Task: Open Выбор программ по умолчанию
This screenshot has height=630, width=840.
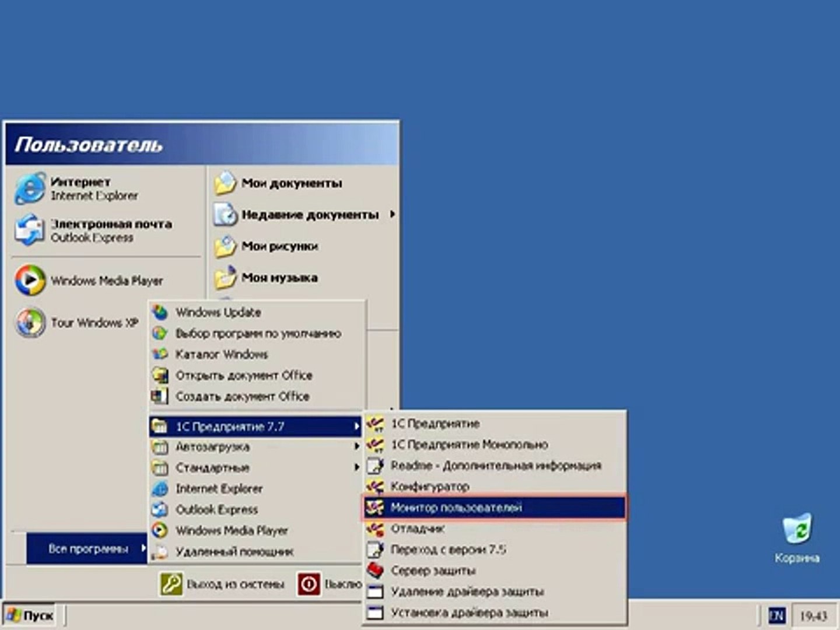Action: click(x=257, y=334)
